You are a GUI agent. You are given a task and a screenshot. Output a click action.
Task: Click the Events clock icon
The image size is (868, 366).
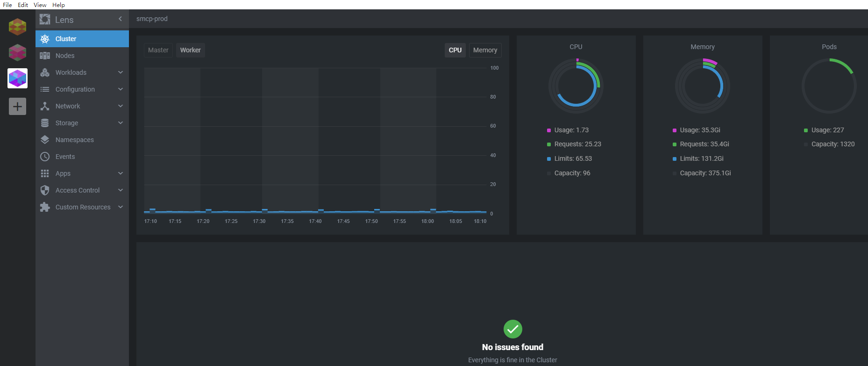(x=45, y=157)
